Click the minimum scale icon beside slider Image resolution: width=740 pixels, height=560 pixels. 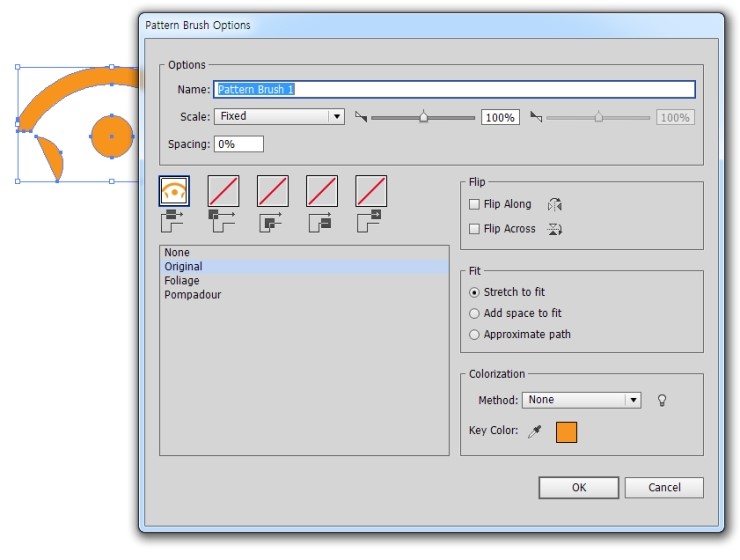point(361,117)
